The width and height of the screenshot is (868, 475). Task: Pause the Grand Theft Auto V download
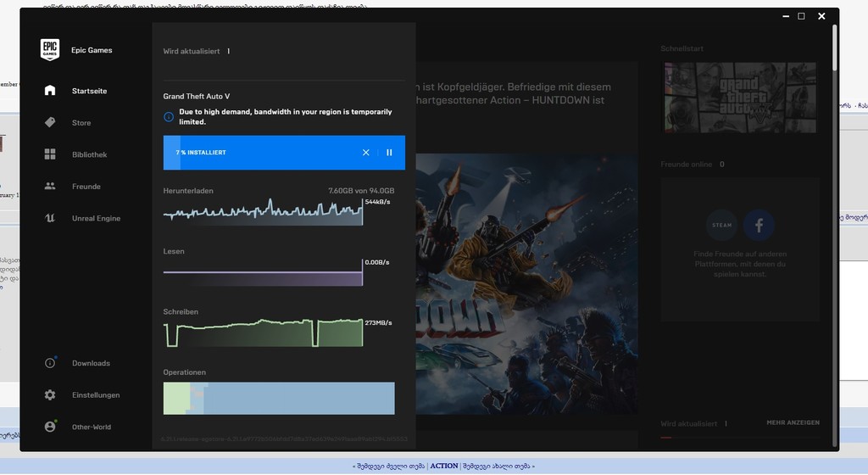[389, 152]
